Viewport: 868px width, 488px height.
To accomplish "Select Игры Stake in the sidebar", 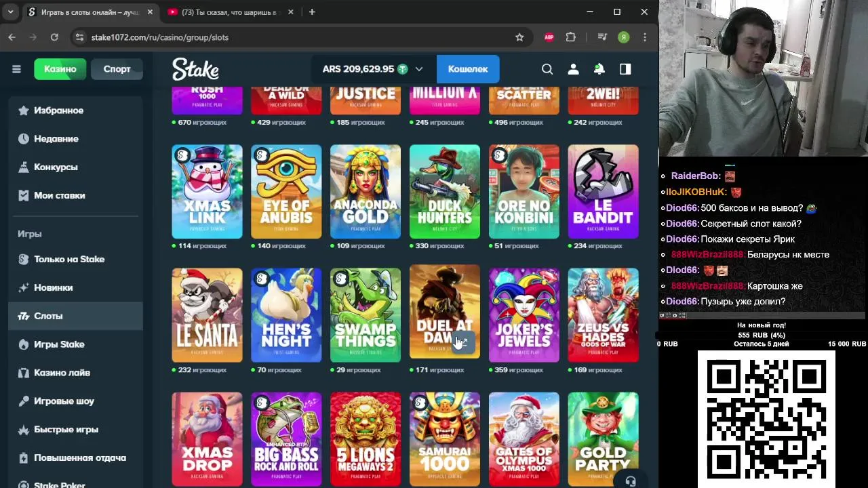I will click(76, 345).
